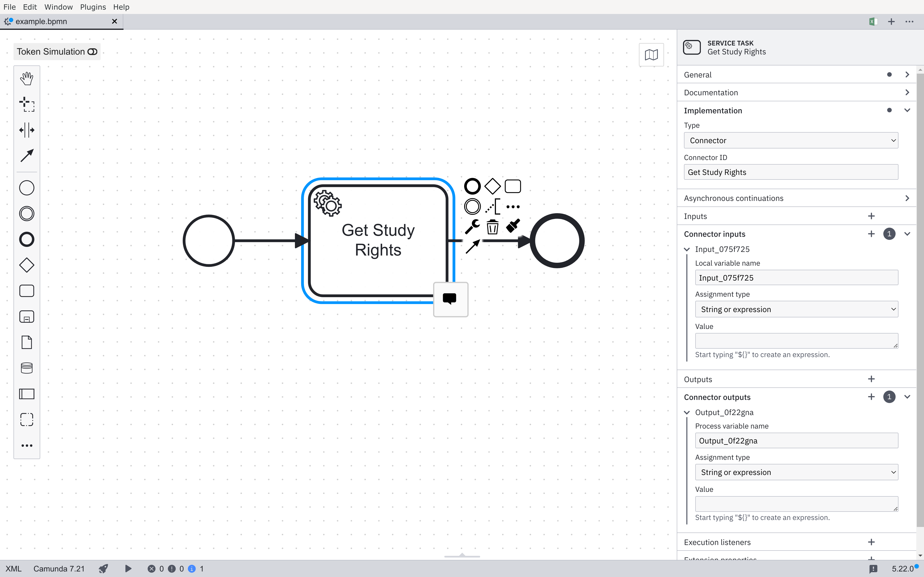The width and height of the screenshot is (924, 577).
Task: Append text annotation from context pad
Action: pos(493,206)
